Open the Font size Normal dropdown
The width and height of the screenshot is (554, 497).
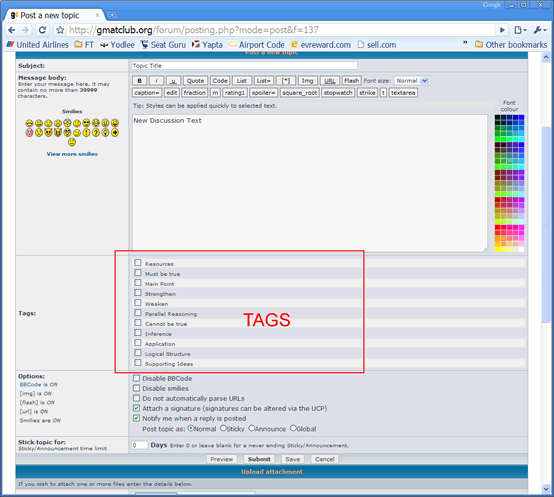coord(412,81)
